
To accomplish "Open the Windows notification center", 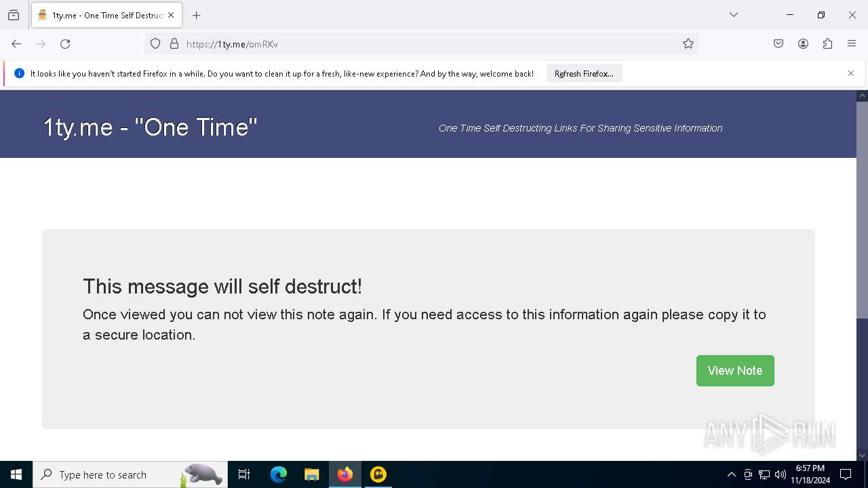I will tap(846, 474).
